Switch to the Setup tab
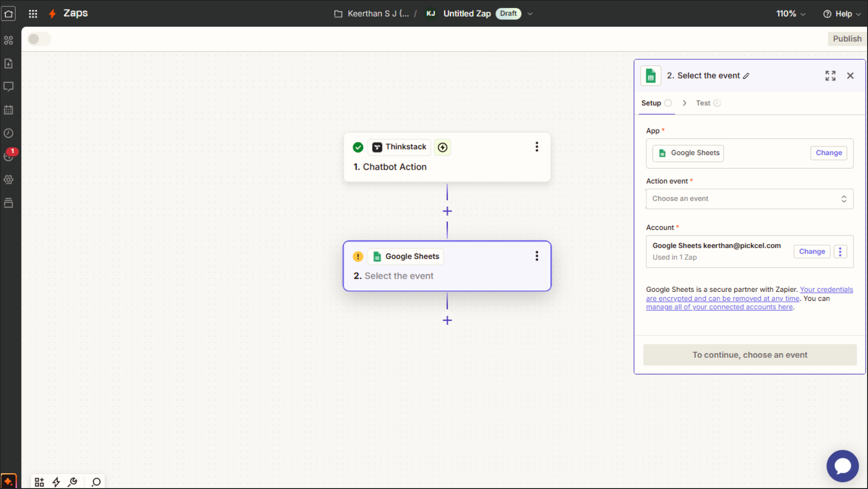The image size is (868, 489). [x=656, y=103]
